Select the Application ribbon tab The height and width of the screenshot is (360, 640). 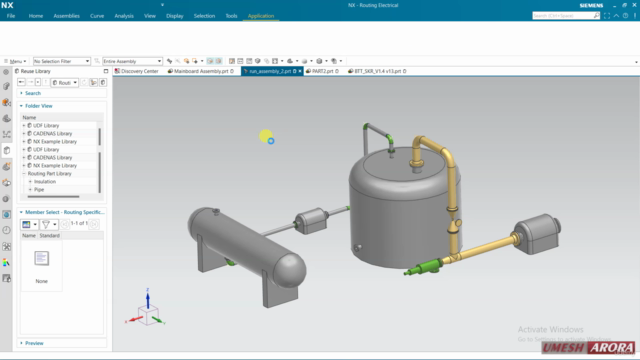point(261,16)
